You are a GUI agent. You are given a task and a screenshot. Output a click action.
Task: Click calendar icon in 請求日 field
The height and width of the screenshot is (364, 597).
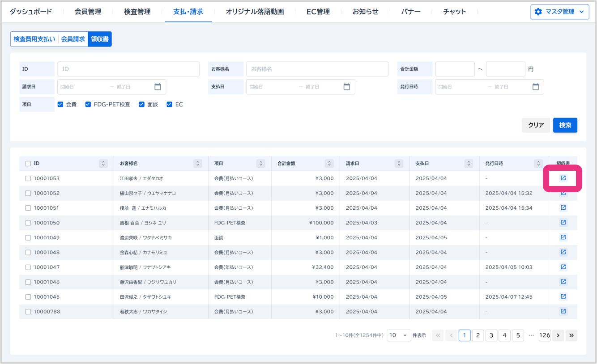158,87
